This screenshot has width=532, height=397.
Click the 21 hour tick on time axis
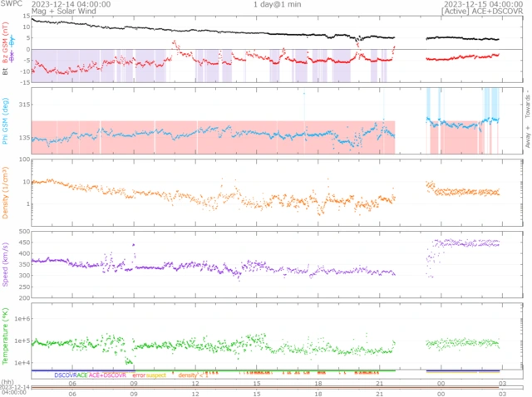pyautogui.click(x=379, y=383)
